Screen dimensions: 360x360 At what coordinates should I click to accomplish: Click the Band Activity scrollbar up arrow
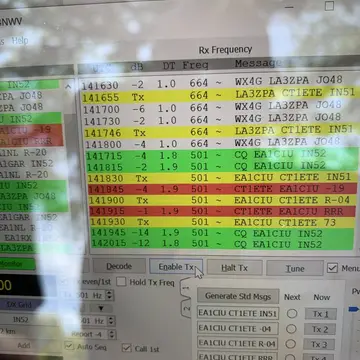point(69,87)
